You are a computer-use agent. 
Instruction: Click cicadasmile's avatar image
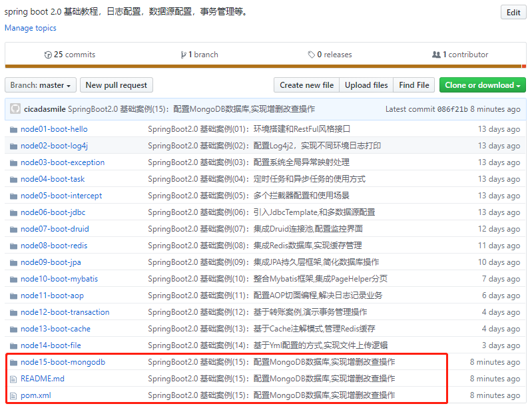click(15, 109)
